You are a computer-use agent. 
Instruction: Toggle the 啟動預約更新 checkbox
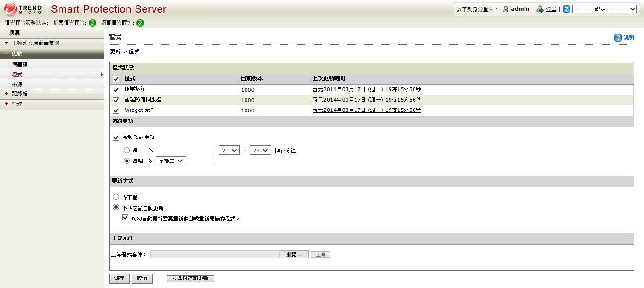(116, 137)
